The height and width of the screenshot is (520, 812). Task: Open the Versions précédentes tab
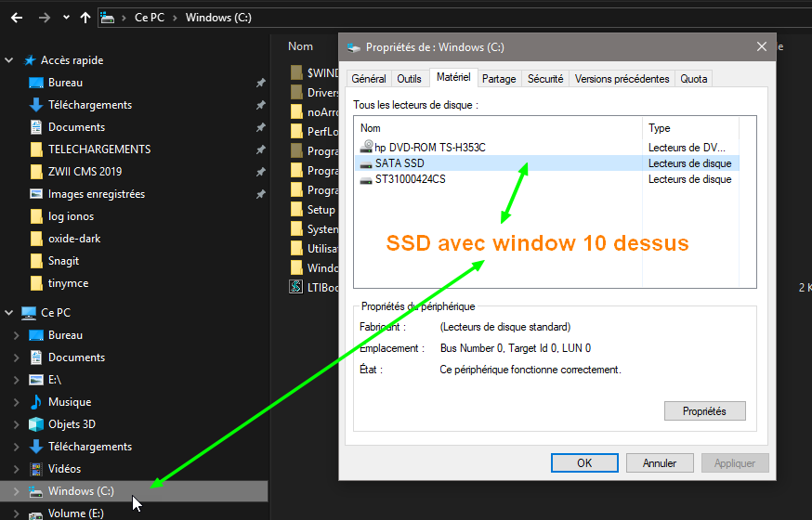point(622,79)
